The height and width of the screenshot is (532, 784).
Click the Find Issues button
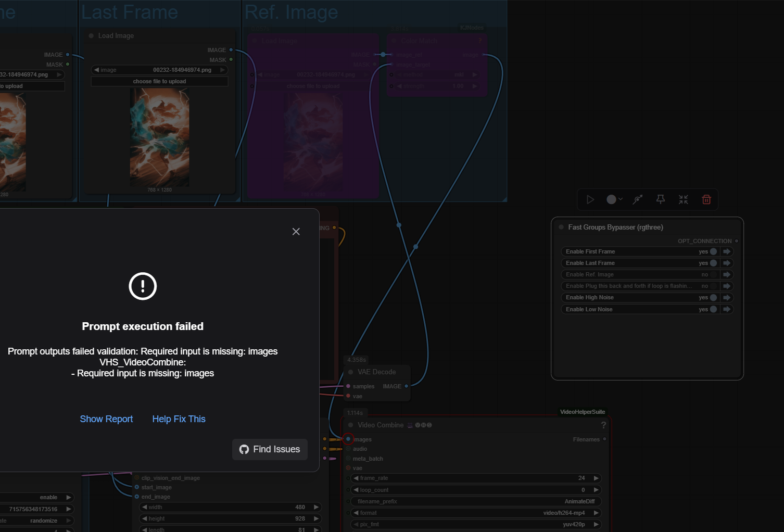[x=270, y=449]
